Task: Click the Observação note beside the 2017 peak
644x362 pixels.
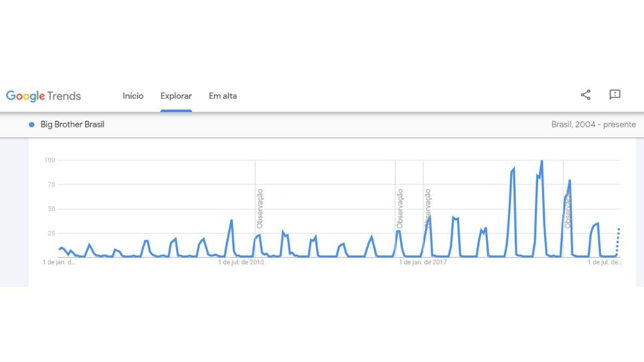Action: point(428,208)
